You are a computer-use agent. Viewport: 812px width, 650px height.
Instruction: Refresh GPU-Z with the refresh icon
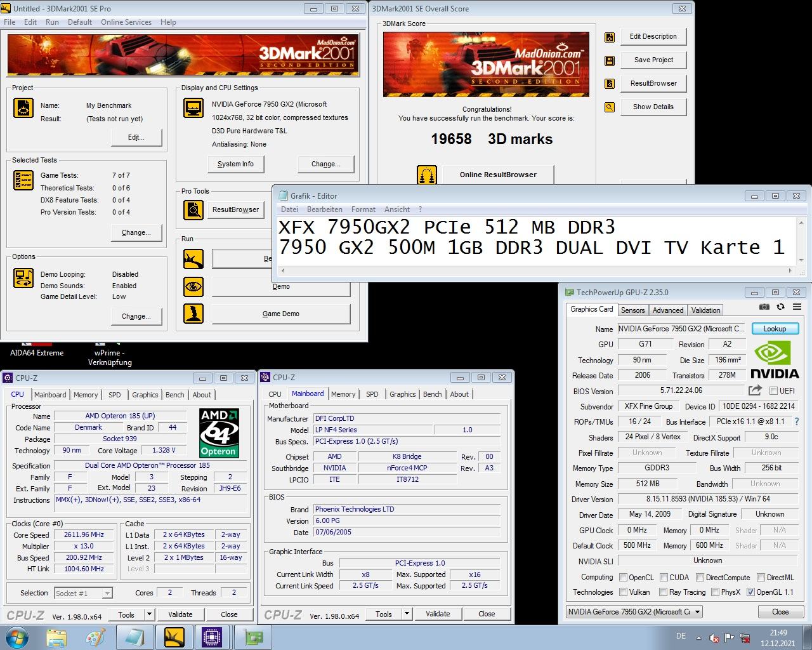point(780,307)
